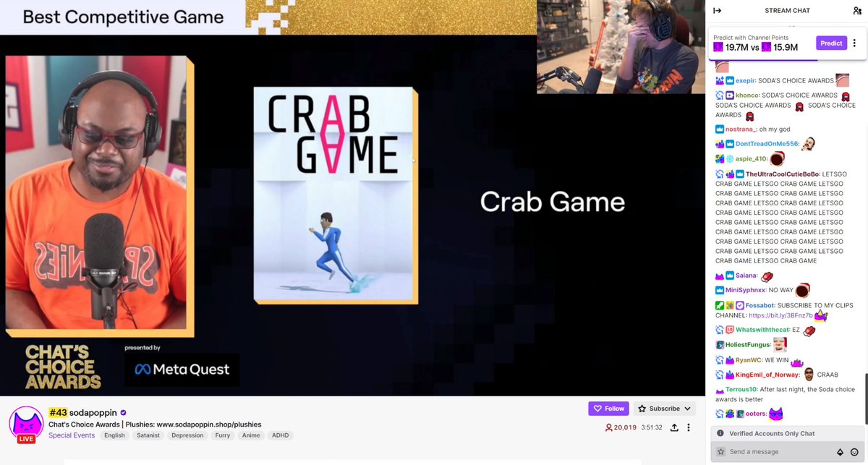
Task: Click username nostrana_ in chat
Action: pos(741,129)
